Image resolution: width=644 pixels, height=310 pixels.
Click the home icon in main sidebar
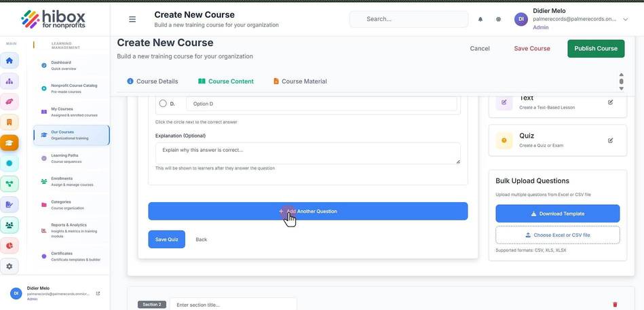pyautogui.click(x=9, y=60)
